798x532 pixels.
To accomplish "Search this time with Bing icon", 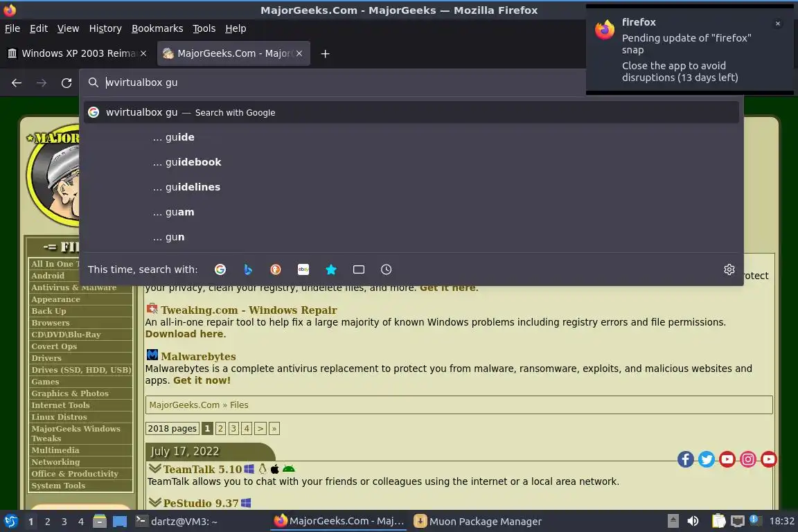I will point(248,269).
